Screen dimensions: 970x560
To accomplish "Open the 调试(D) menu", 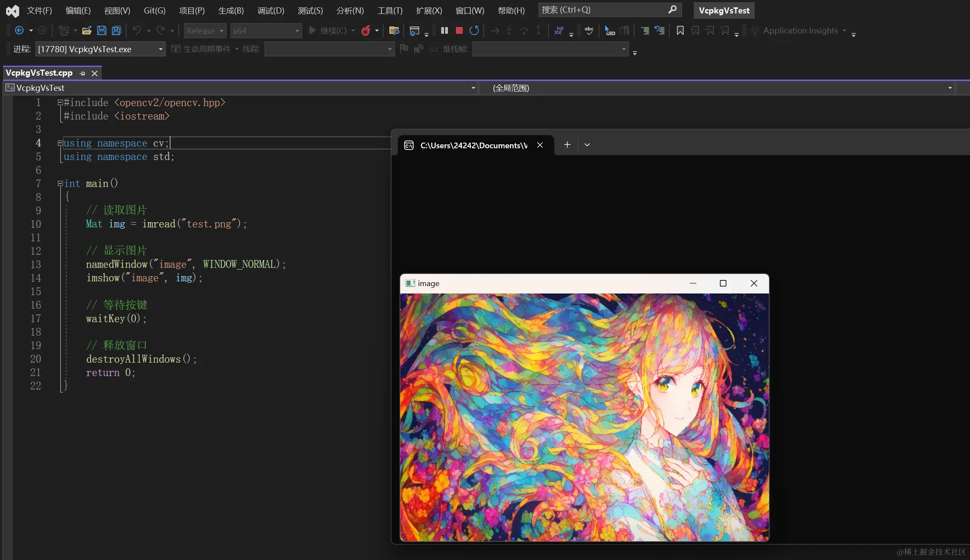I will point(270,10).
